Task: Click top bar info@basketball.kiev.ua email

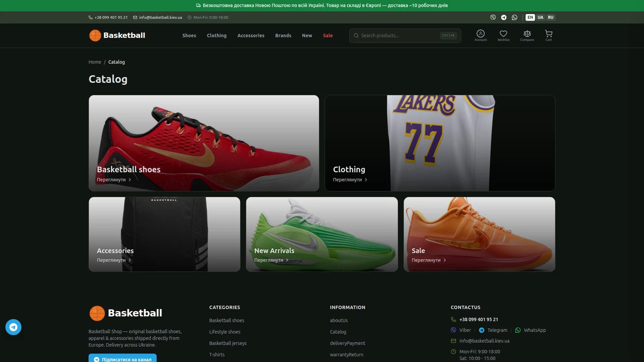Action: pyautogui.click(x=161, y=17)
